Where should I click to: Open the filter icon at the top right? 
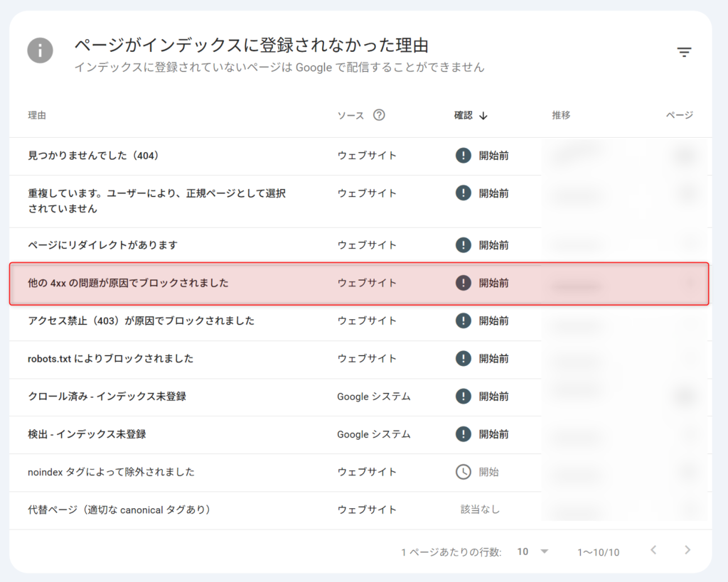click(x=684, y=52)
